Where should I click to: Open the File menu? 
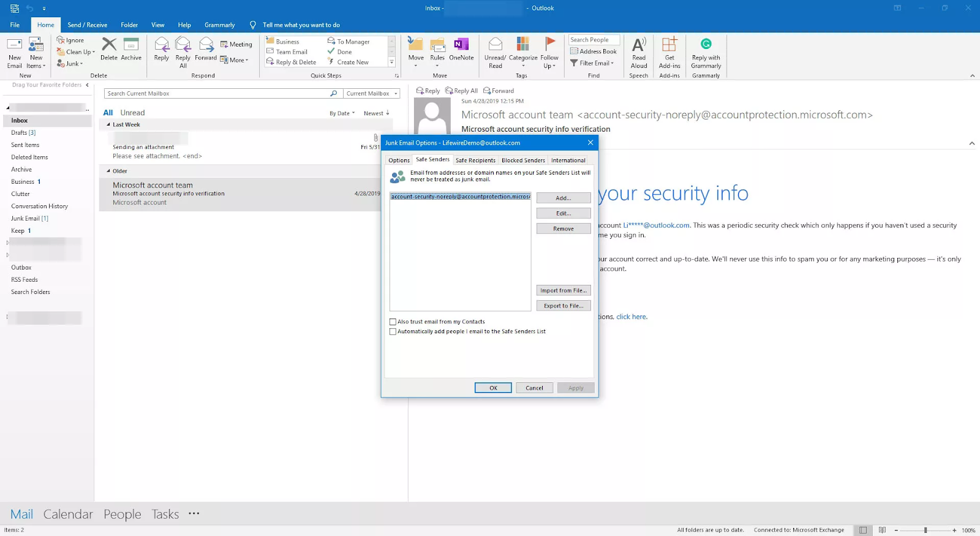click(x=15, y=25)
